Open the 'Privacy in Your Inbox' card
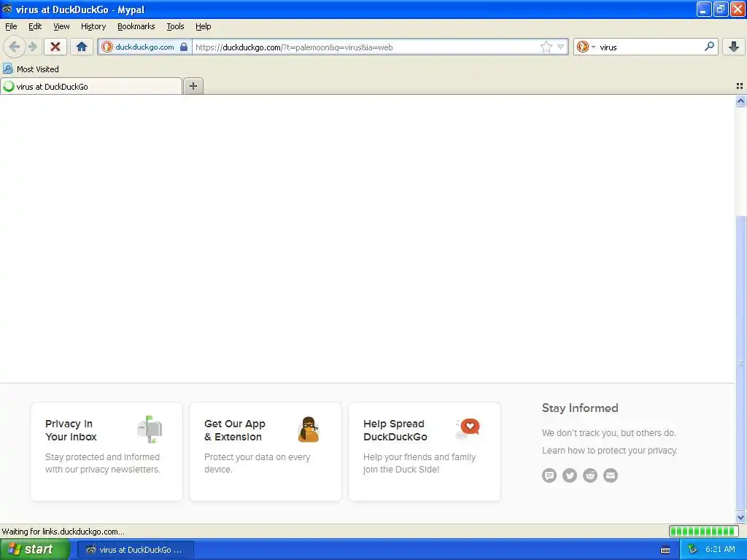 (x=107, y=451)
